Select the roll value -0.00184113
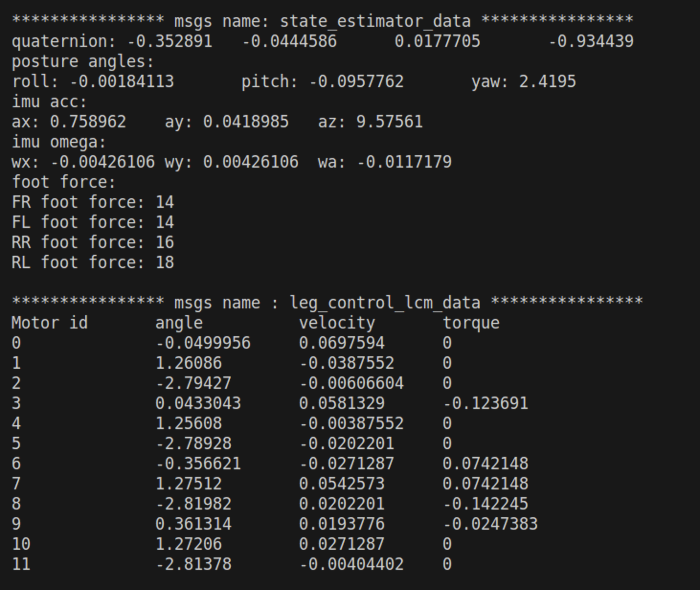The width and height of the screenshot is (700, 590). click(122, 81)
